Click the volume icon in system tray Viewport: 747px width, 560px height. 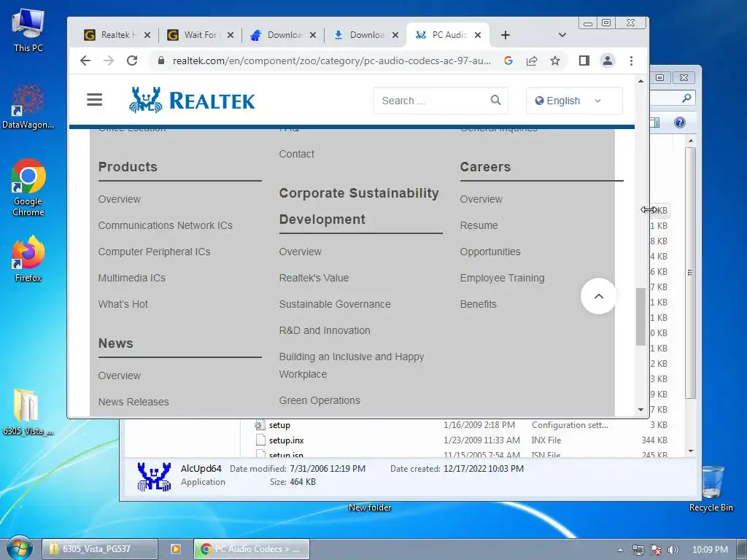pos(673,550)
